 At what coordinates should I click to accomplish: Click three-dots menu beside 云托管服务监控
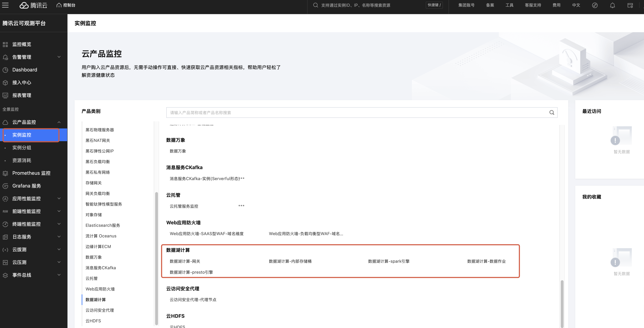point(241,206)
